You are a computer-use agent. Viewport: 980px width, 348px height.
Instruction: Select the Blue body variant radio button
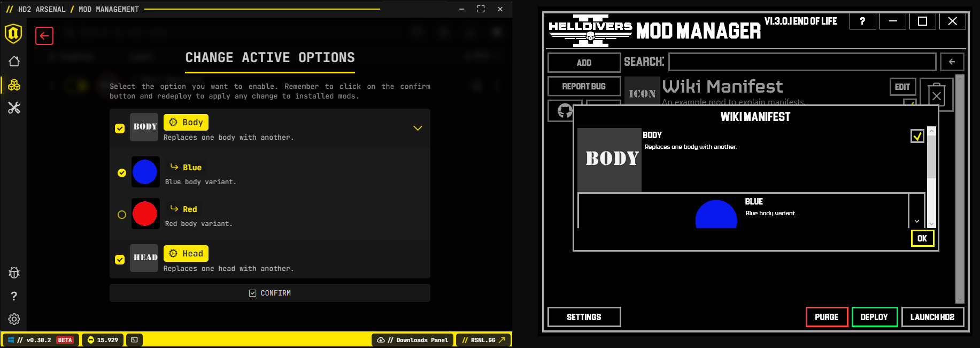pyautogui.click(x=122, y=172)
